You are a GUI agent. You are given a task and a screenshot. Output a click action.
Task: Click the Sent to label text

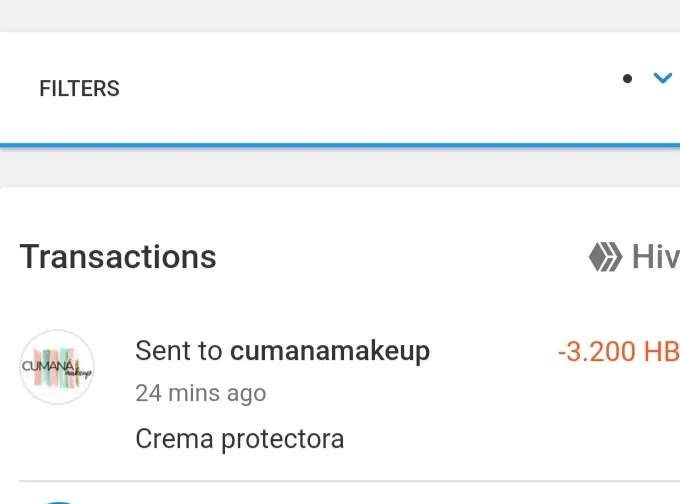click(179, 350)
